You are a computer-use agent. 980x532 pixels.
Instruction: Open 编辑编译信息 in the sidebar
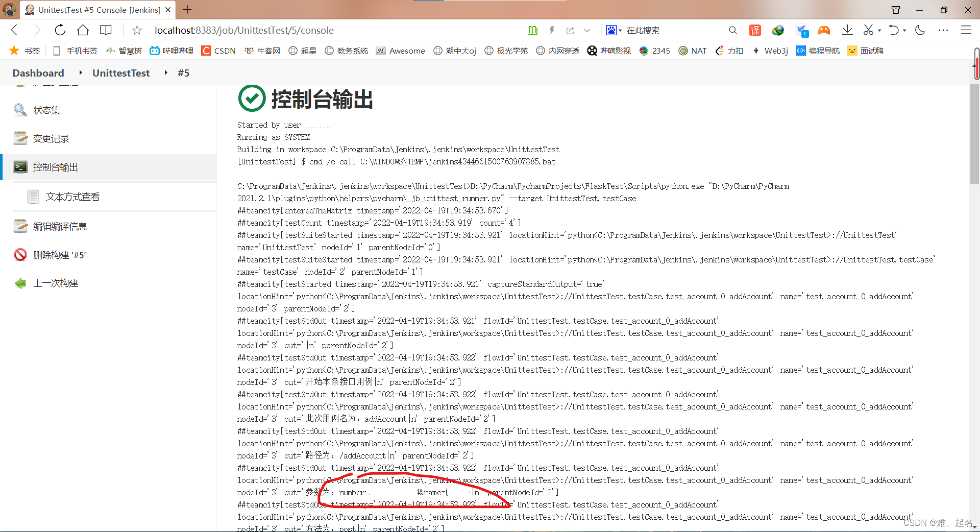[60, 227]
